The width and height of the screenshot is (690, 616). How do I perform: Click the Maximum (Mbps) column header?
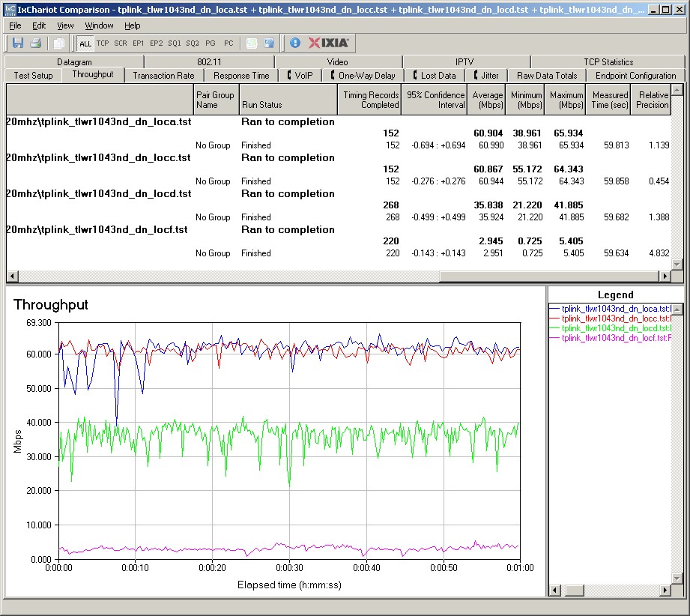click(x=565, y=100)
